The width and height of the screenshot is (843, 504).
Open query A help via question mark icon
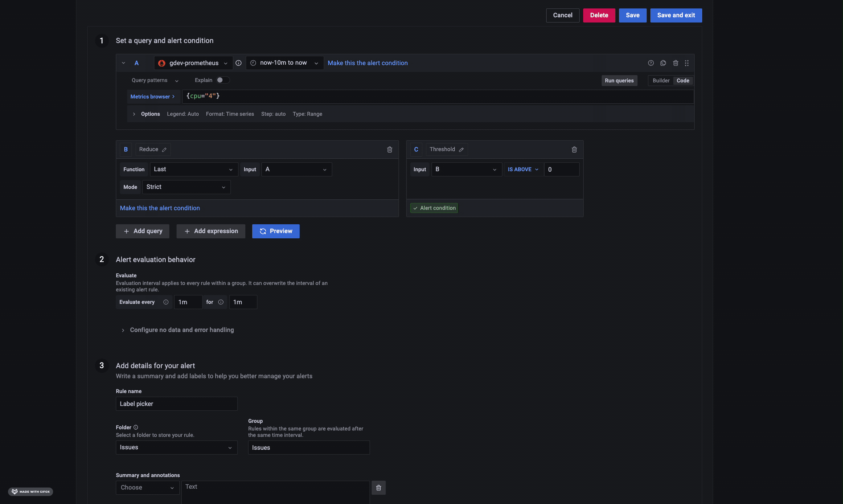point(650,63)
